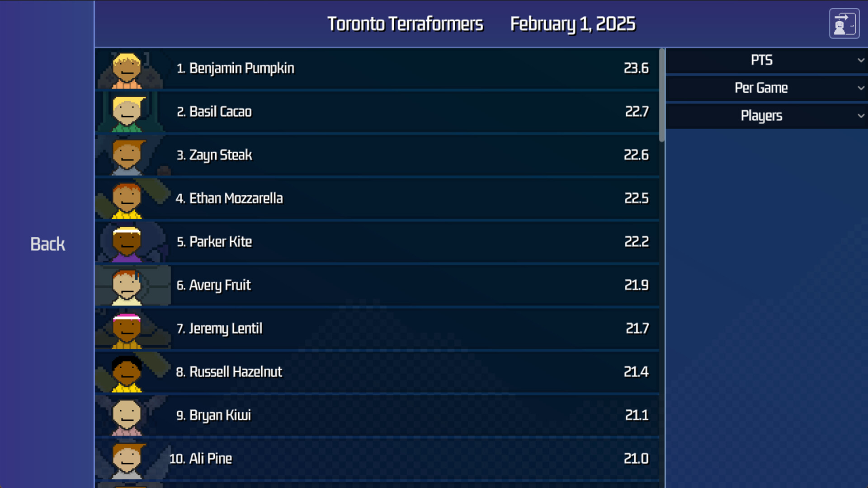Click the February 1, 2025 date

(572, 24)
